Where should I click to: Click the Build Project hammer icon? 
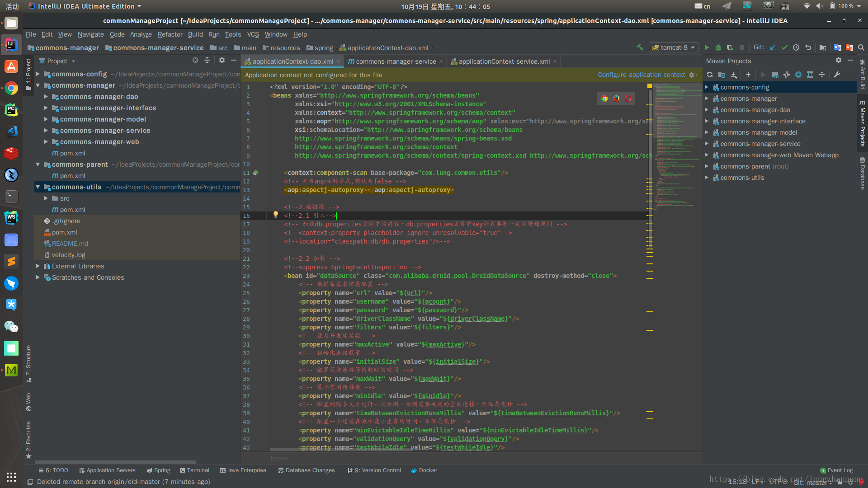(640, 47)
